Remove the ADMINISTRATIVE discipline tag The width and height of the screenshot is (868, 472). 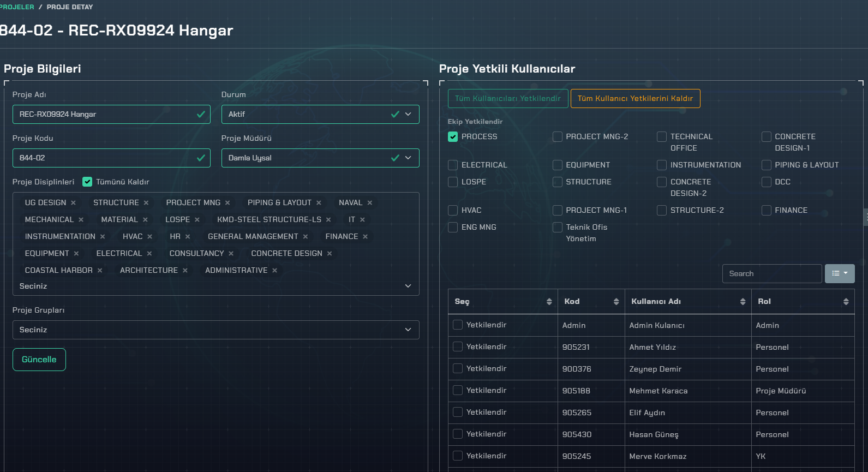(x=274, y=271)
